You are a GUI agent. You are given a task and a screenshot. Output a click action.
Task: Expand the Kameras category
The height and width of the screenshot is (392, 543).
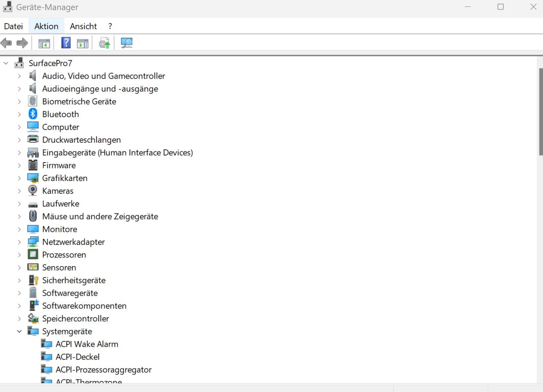point(19,191)
